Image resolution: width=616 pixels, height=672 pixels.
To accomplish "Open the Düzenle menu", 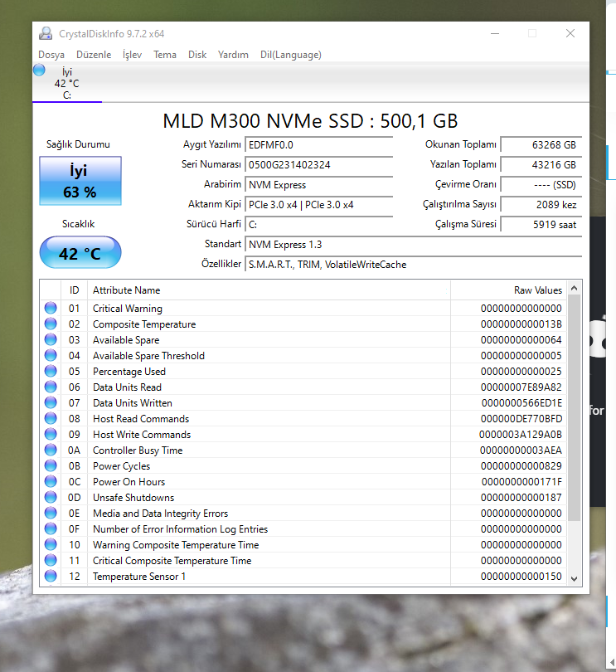I will coord(94,55).
